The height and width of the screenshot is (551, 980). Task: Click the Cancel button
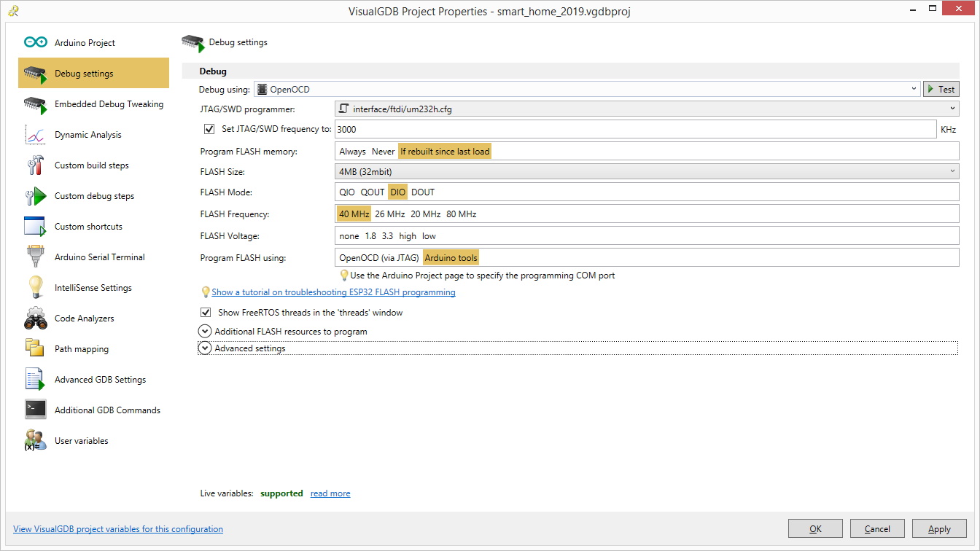[877, 529]
